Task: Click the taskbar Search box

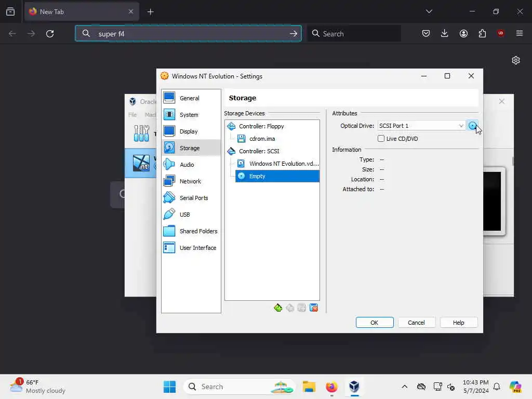Action: coord(240,387)
